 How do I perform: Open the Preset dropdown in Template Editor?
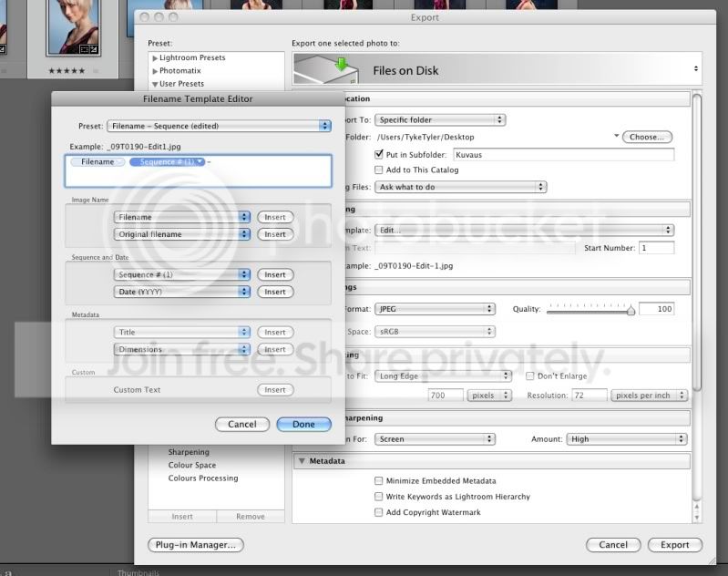pos(219,126)
